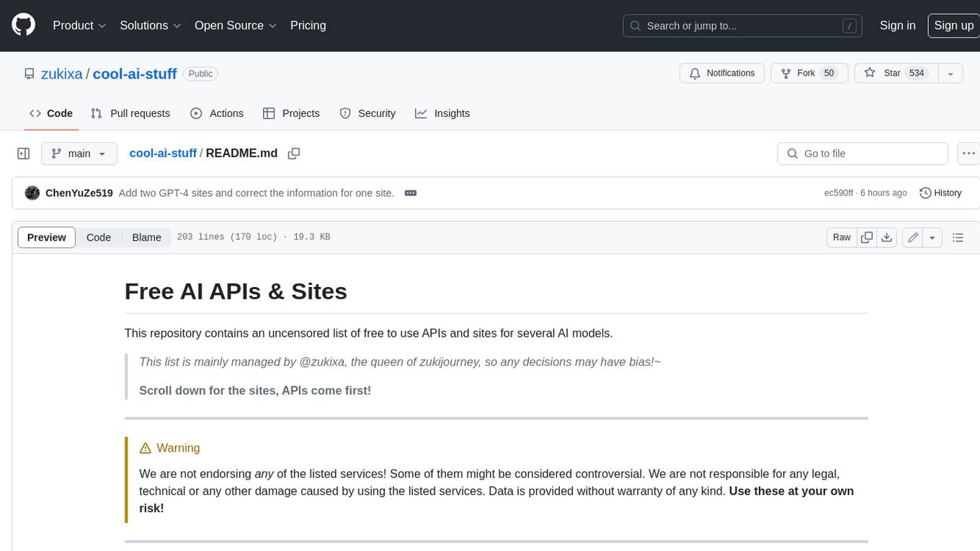Open the Raw file view
Image resolution: width=980 pixels, height=551 pixels.
click(x=842, y=237)
